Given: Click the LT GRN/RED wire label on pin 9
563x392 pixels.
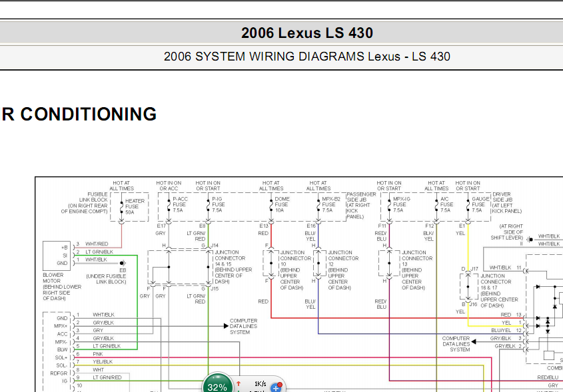Looking at the screenshot, I should point(107,377).
